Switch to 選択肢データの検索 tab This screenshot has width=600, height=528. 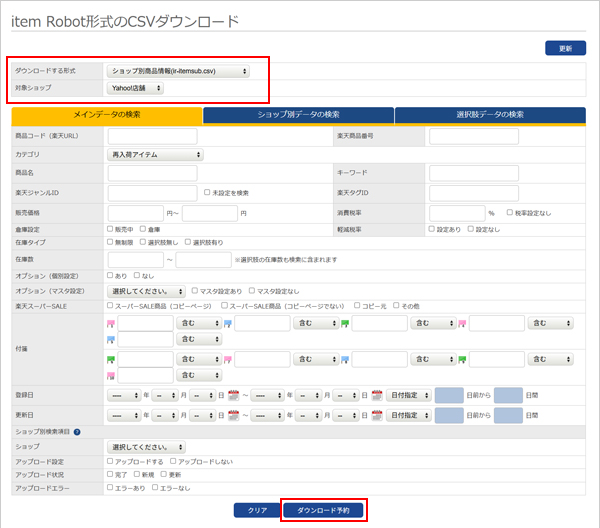pos(490,115)
